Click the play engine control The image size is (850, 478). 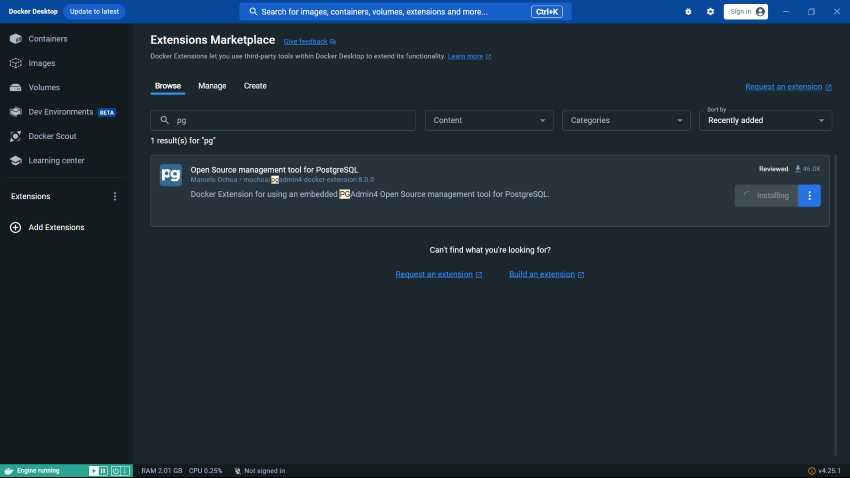pos(94,471)
